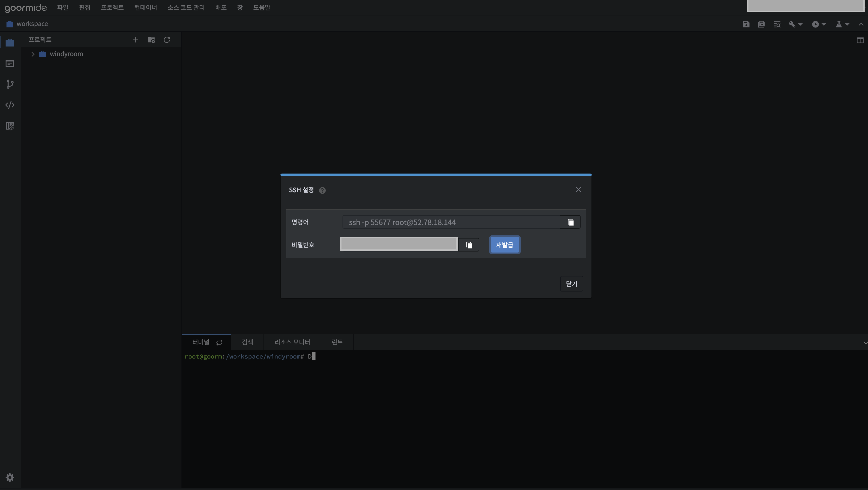
Task: Open the bookmarks library sidebar icon
Action: pyautogui.click(x=10, y=126)
